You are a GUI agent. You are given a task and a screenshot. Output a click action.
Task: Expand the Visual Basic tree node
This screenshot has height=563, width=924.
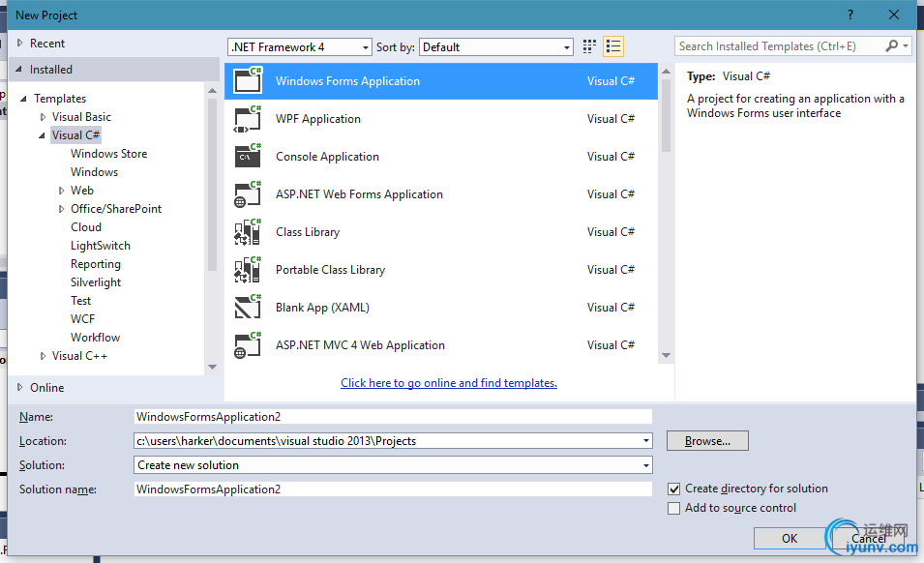pyautogui.click(x=43, y=117)
